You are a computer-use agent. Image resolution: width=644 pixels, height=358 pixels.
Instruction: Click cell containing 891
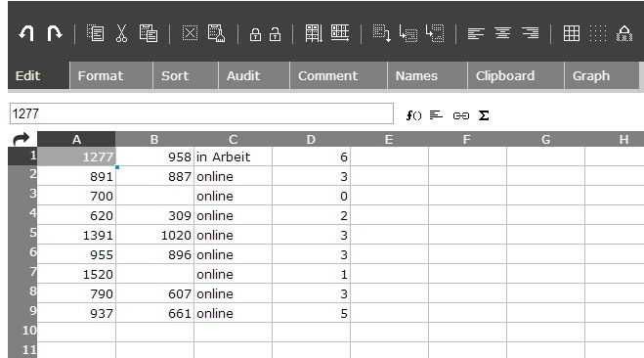76,176
